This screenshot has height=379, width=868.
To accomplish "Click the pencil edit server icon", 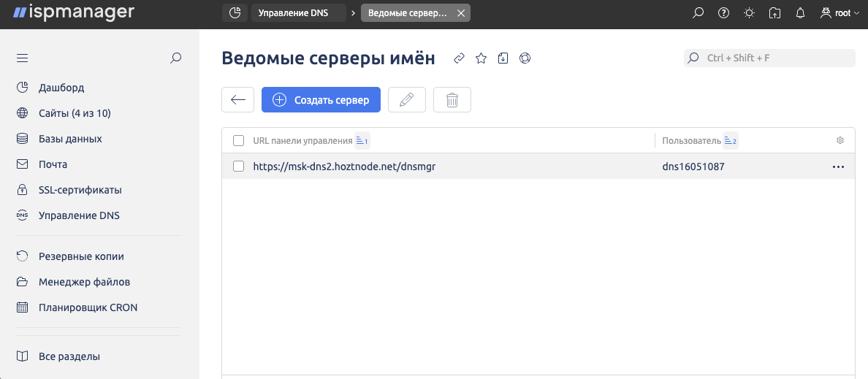I will coord(407,100).
